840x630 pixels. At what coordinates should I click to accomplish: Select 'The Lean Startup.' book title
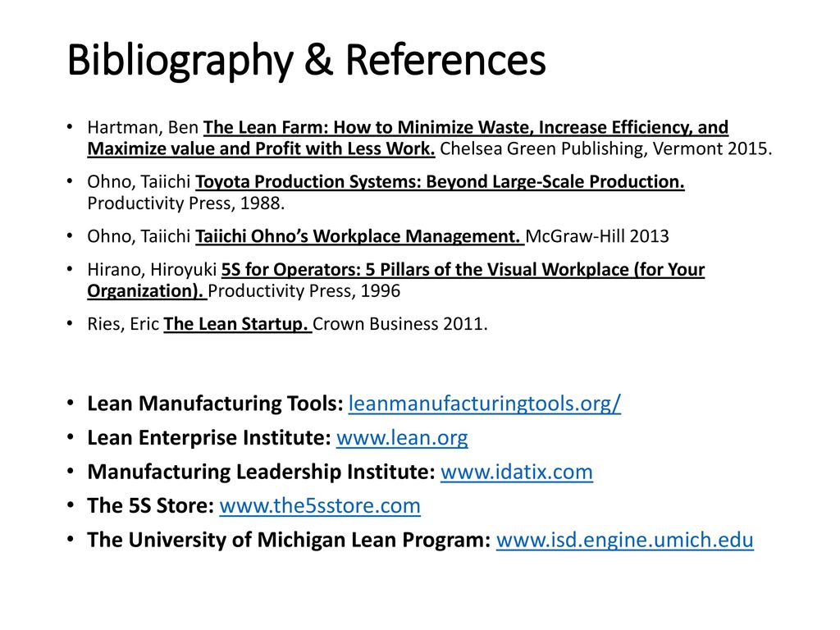pyautogui.click(x=236, y=324)
